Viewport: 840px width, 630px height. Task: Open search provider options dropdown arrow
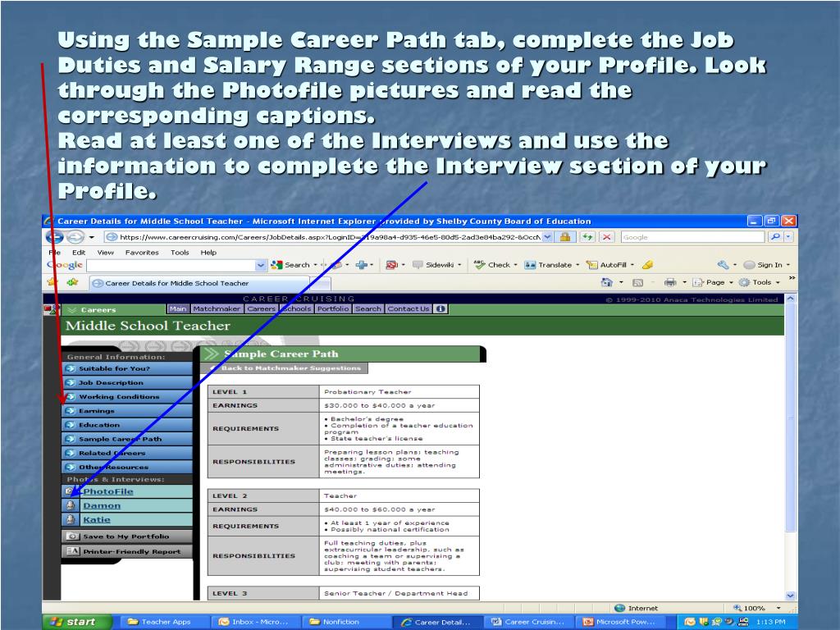pos(788,237)
